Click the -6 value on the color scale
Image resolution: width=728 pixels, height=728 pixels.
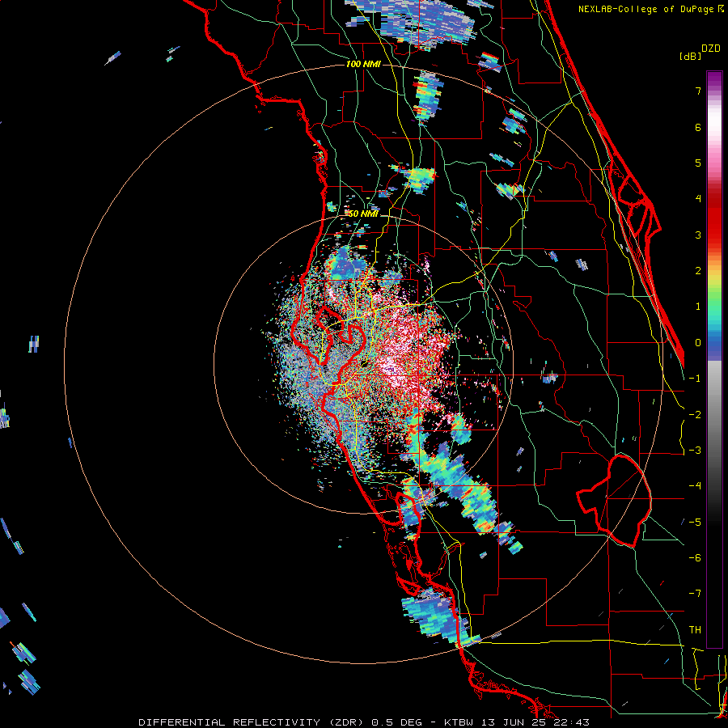pyautogui.click(x=695, y=558)
